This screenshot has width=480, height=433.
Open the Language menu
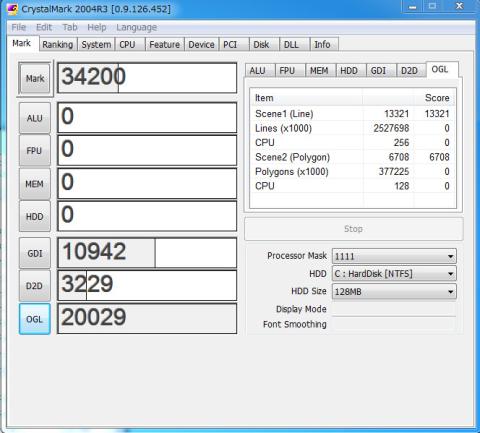click(137, 27)
